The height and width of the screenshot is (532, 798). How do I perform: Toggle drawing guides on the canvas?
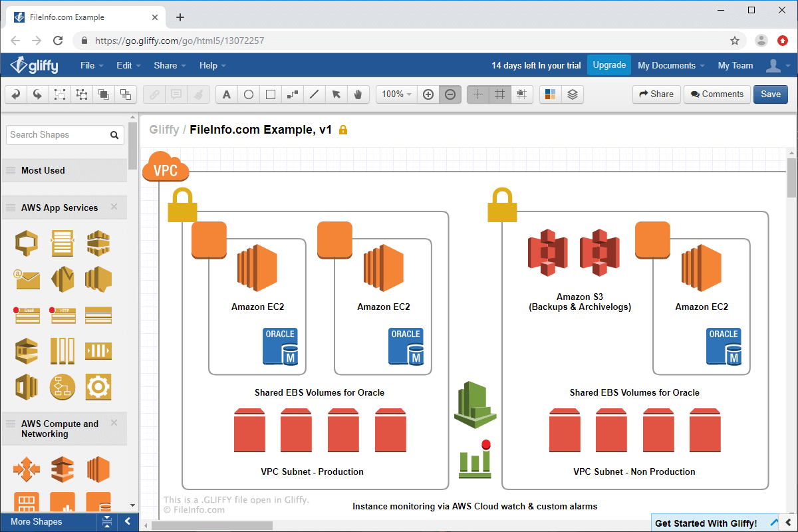tap(477, 94)
